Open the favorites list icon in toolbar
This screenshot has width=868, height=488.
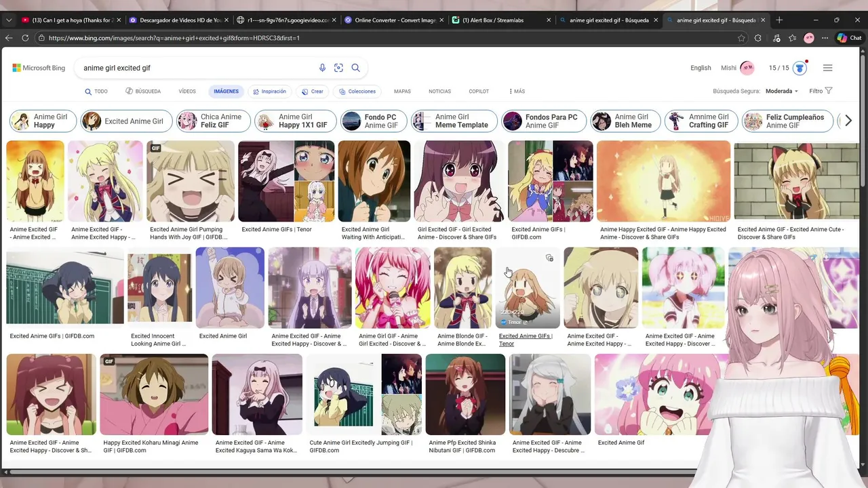pos(792,38)
